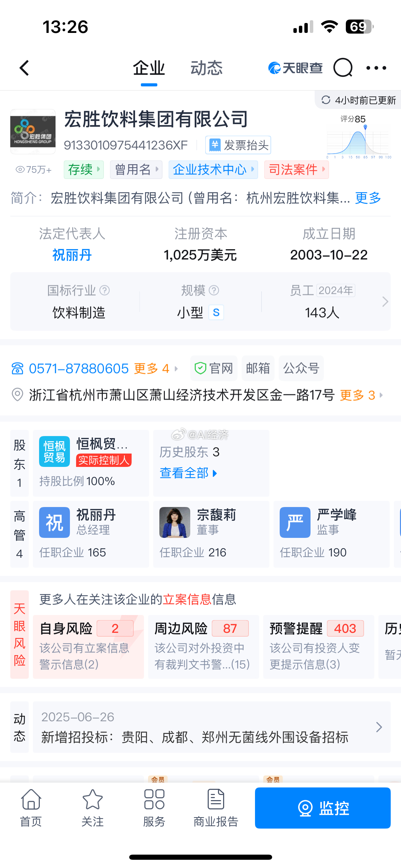
Task: Open the 周边风险 87 card
Action: (x=204, y=647)
